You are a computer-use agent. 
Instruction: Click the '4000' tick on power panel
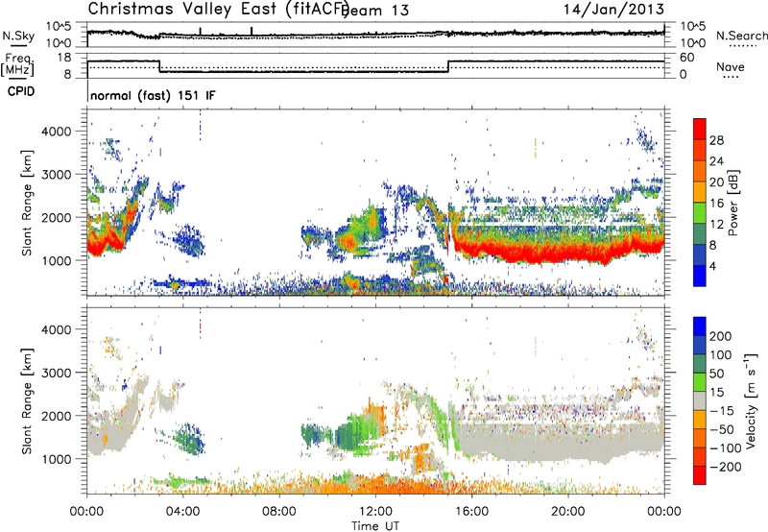pyautogui.click(x=56, y=132)
